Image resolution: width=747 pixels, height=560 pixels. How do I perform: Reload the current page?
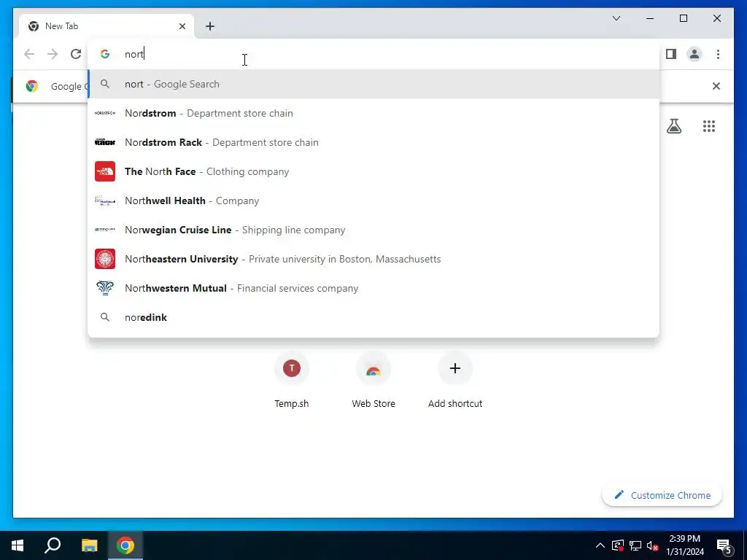[x=76, y=54]
